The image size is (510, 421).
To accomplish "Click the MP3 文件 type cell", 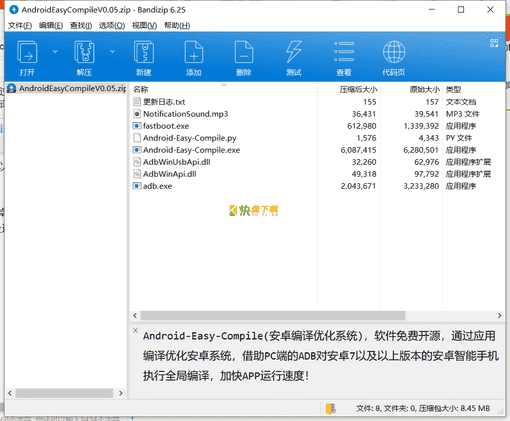I will 462,114.
